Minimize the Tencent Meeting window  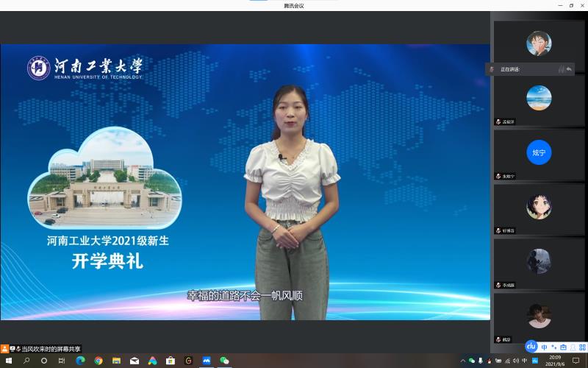[560, 5]
